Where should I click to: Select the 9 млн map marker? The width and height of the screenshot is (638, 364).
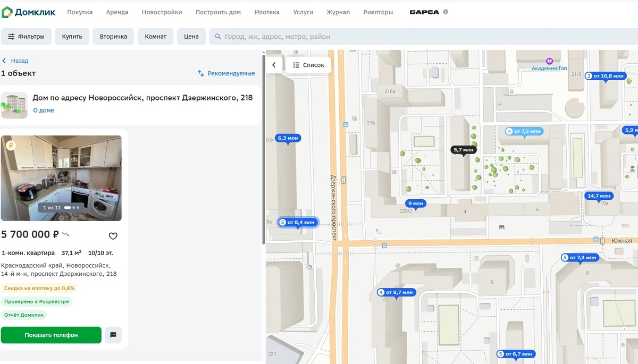415,204
